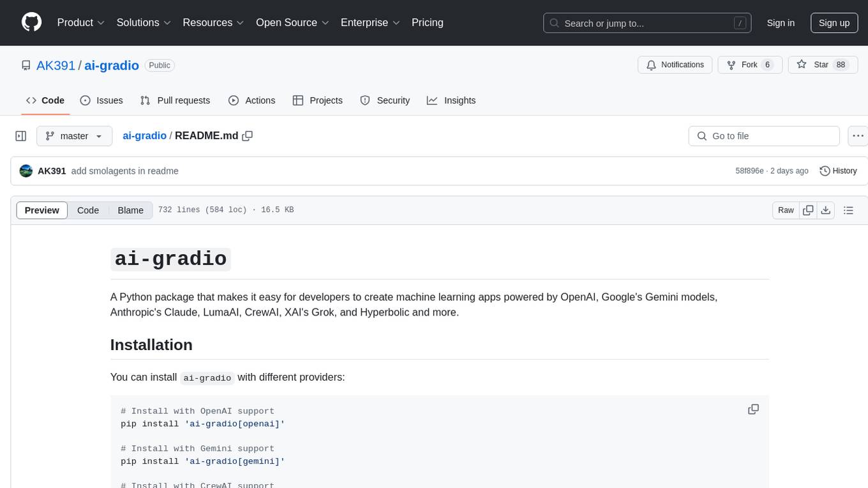Image resolution: width=868 pixels, height=488 pixels.
Task: Open the fork count 6
Action: click(x=767, y=65)
